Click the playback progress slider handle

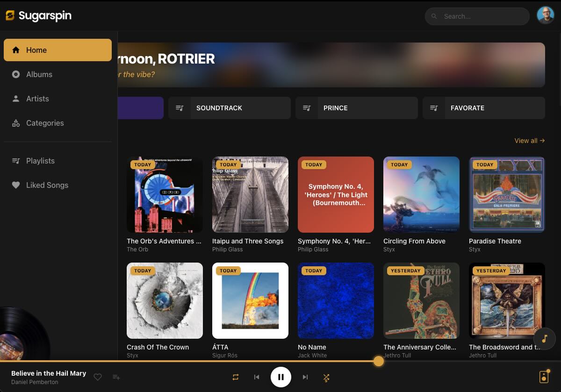coord(378,361)
